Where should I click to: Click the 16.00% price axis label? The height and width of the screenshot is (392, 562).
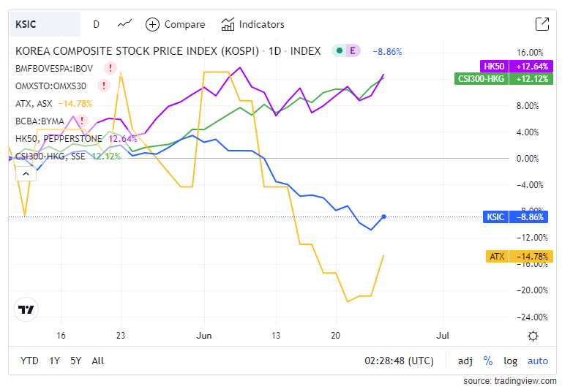530,53
